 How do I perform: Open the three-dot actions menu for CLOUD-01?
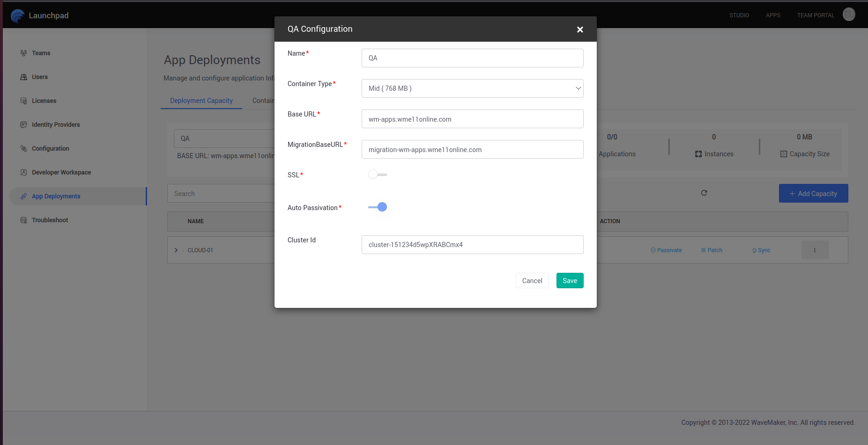(x=815, y=250)
